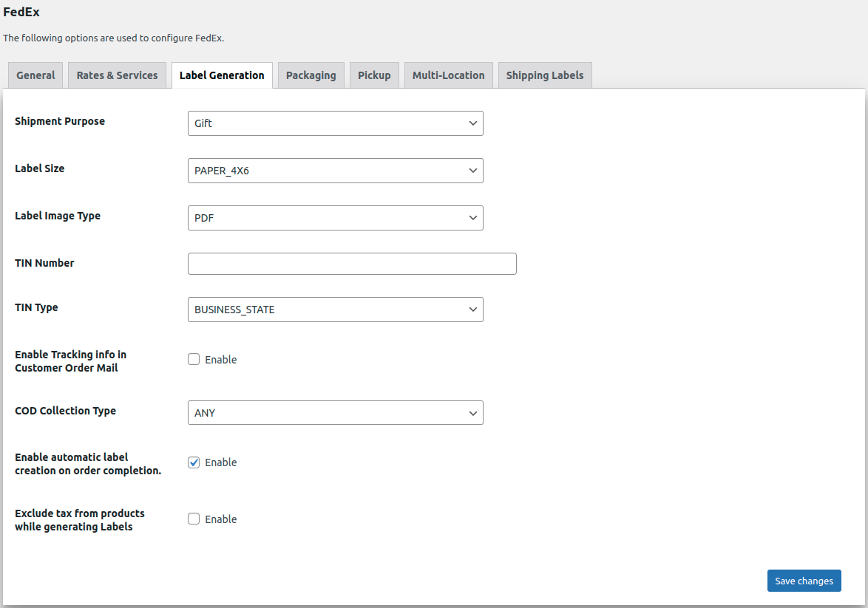Check the exclude tax from products box
Screen dimensions: 868x608
pyautogui.click(x=194, y=519)
